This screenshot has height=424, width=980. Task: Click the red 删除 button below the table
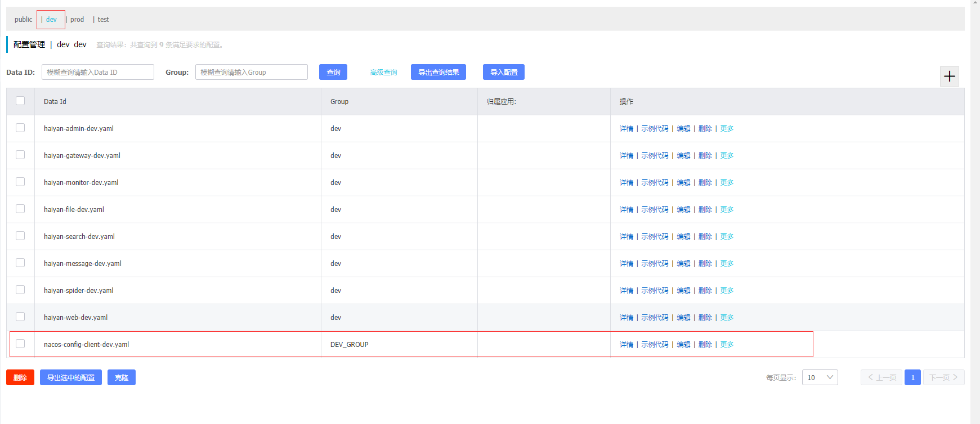(20, 377)
